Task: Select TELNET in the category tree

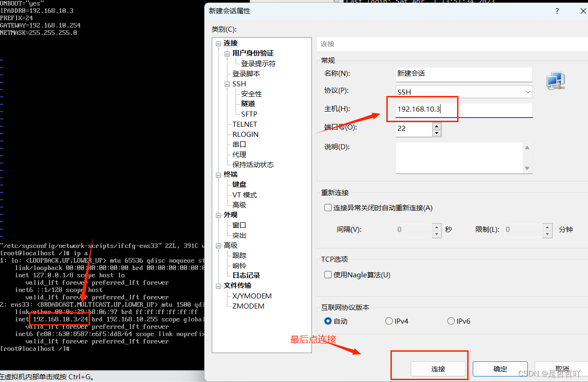Action: point(245,124)
